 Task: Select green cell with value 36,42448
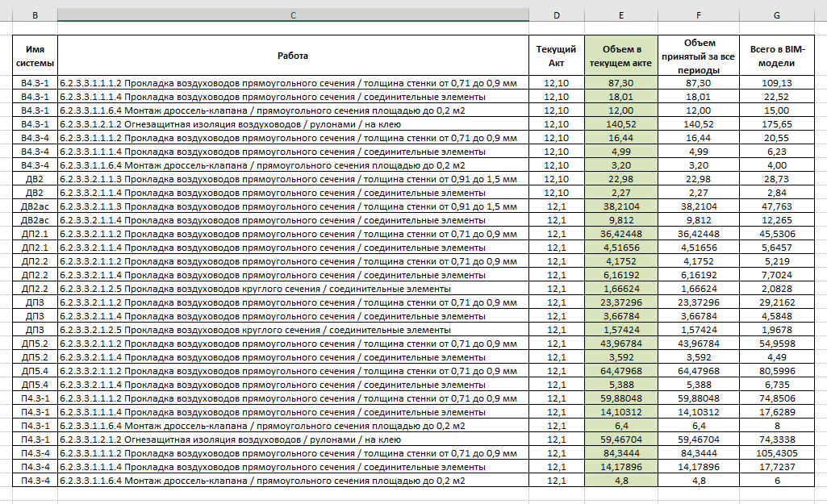point(621,234)
